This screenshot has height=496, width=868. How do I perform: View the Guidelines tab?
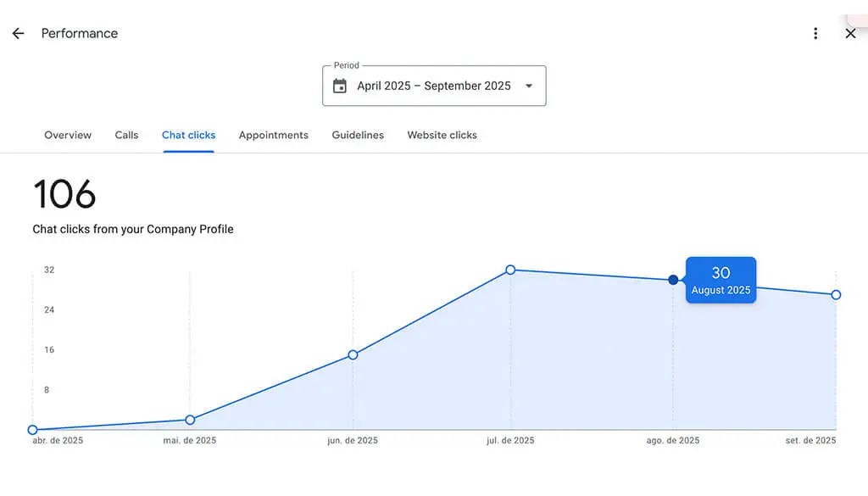coord(357,135)
